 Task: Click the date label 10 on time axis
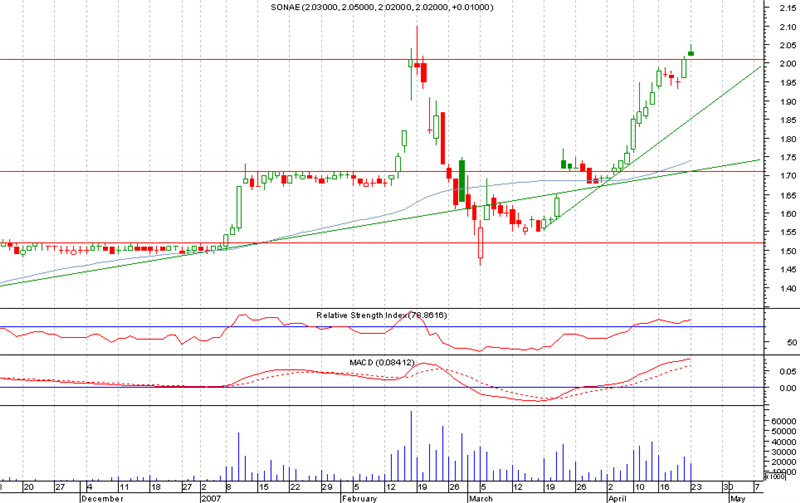(x=639, y=487)
